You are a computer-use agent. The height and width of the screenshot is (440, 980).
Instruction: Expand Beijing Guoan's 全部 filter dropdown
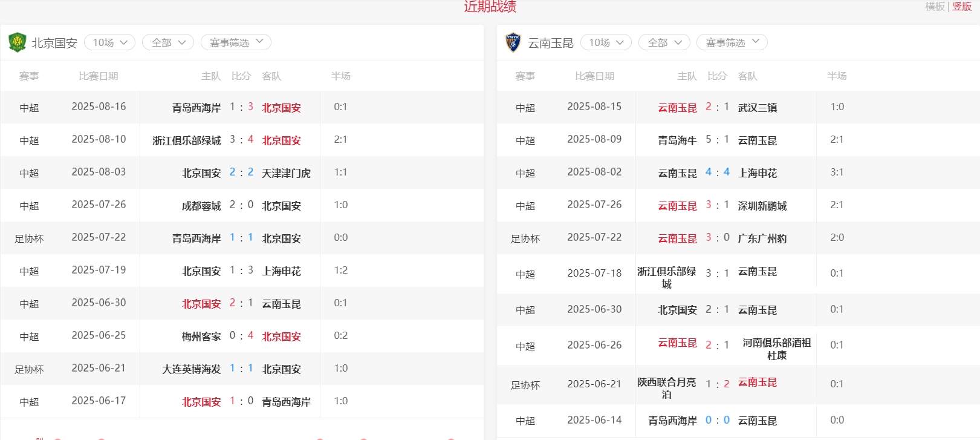(168, 42)
